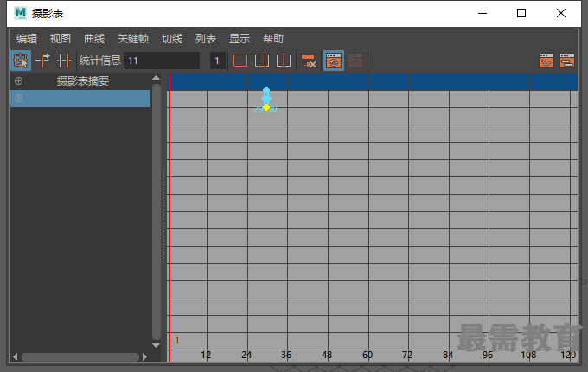588x372 pixels.
Task: Open the Trax Editor icon
Action: pos(567,61)
